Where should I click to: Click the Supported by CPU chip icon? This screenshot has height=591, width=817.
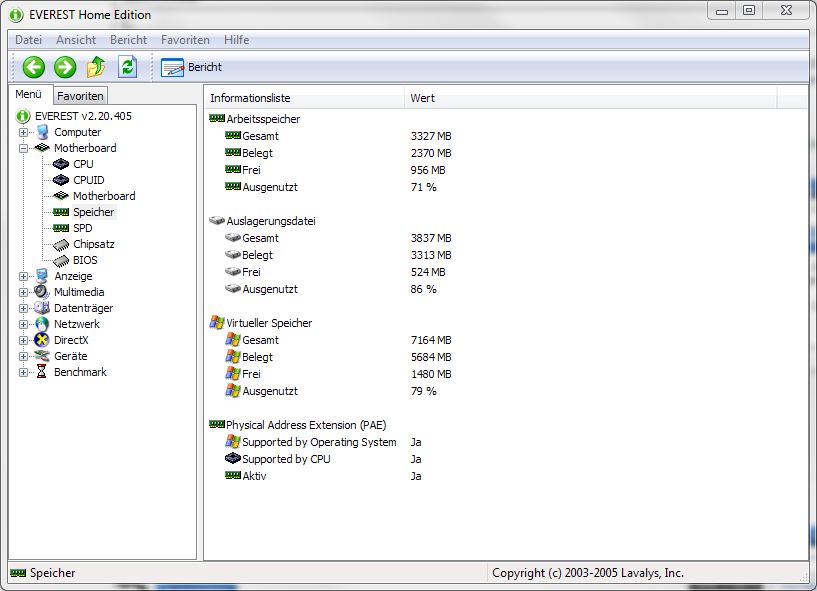pos(233,459)
